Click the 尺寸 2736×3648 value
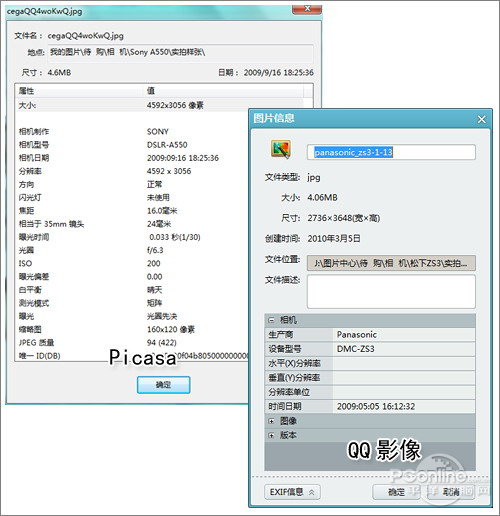 tap(344, 218)
